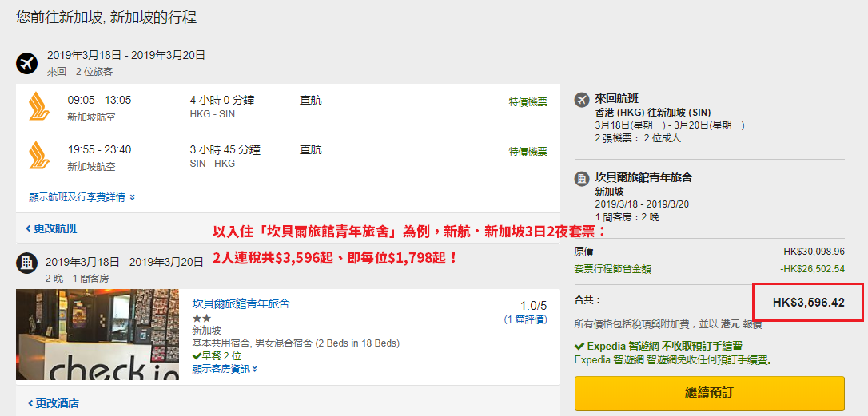The width and height of the screenshot is (868, 416).
Task: Click the total price HK$3,596.42
Action: point(809,303)
